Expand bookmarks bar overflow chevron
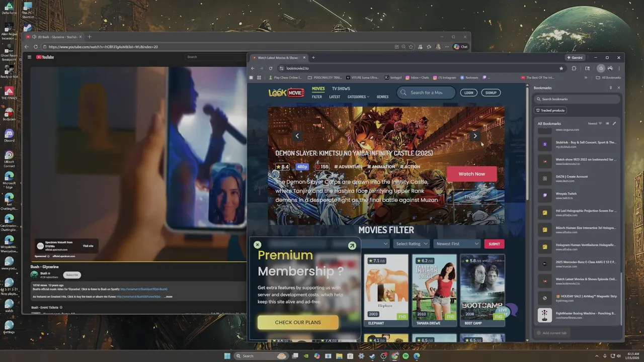644x362 pixels. 586,77
